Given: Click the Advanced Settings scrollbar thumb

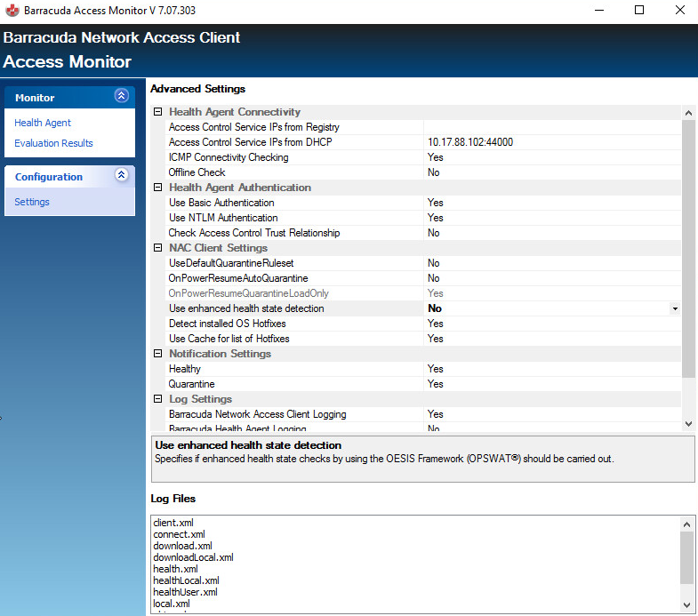Looking at the screenshot, I should coord(688,248).
